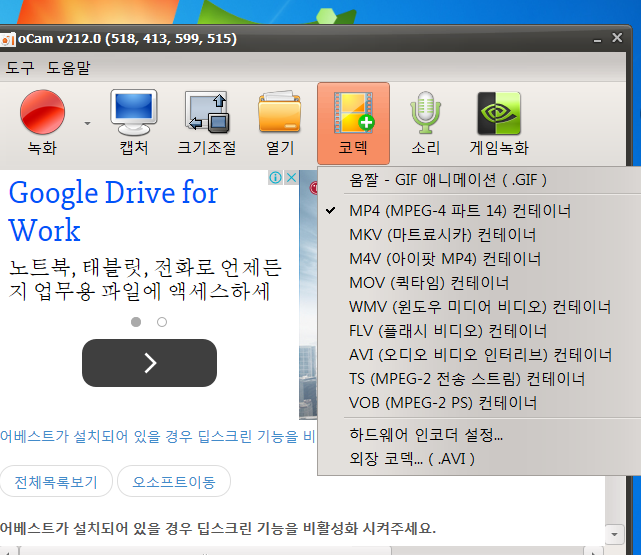Toggle the 코덱 codec menu button
The image size is (641, 555).
(353, 123)
